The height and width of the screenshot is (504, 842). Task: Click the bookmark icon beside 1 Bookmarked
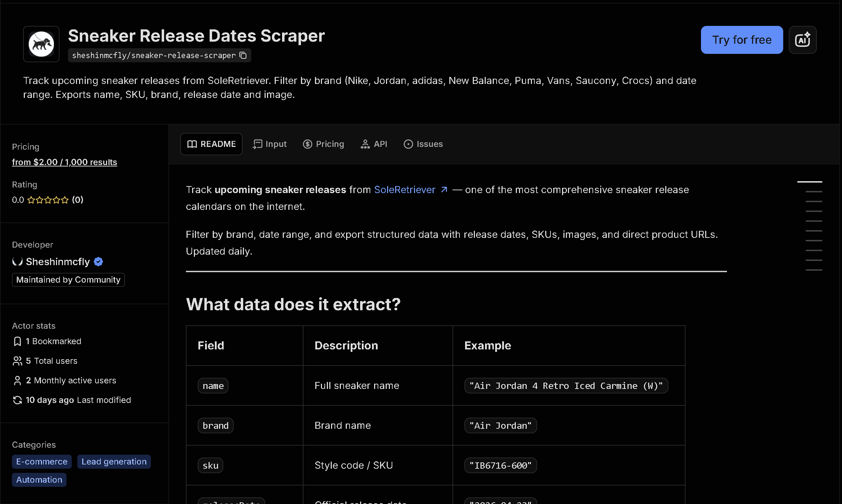click(x=17, y=341)
